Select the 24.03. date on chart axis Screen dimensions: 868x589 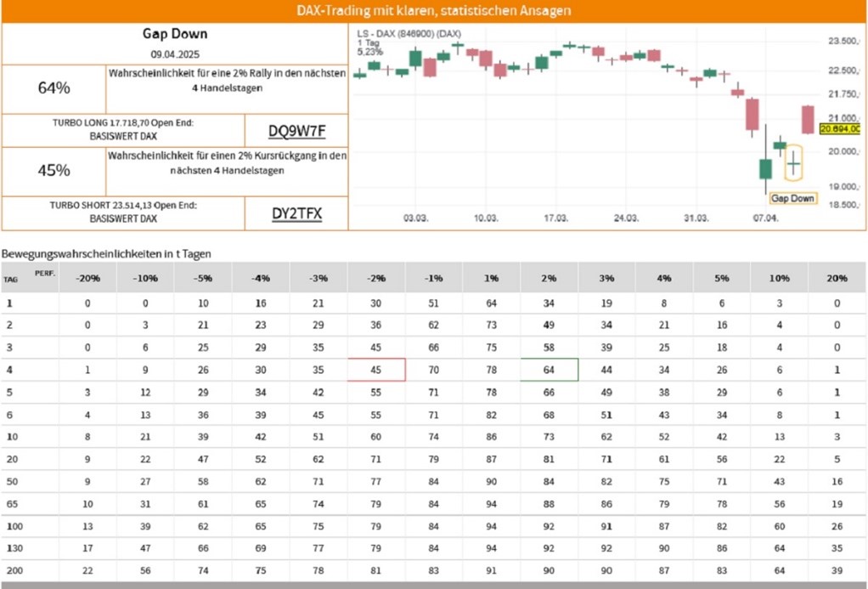tap(626, 218)
